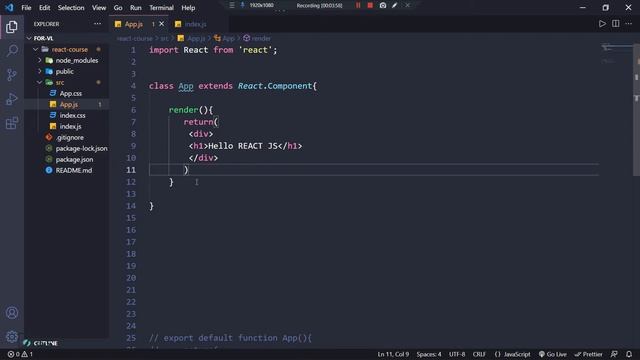Take a screenshot with recorder camera icon

click(382, 5)
